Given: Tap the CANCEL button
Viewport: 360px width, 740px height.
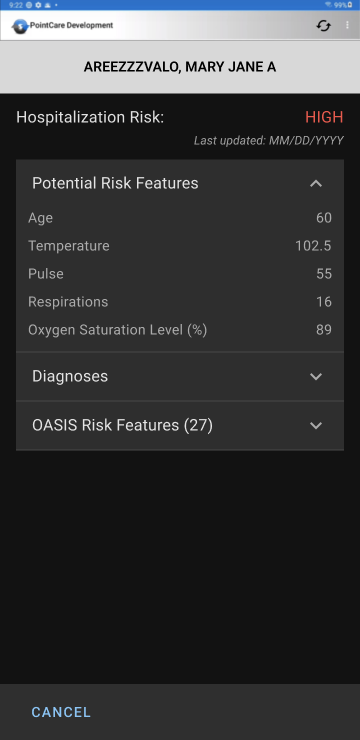Looking at the screenshot, I should pos(61,712).
